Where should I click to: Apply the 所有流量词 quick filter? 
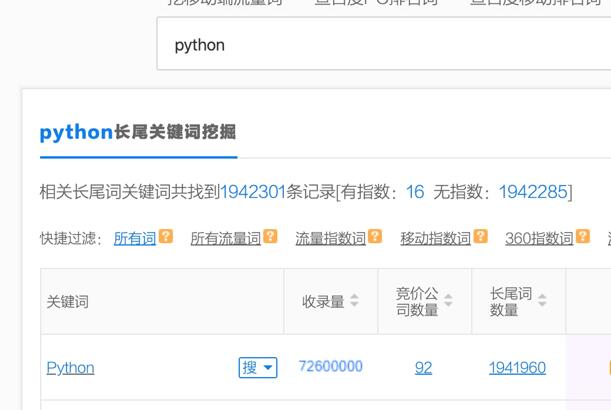pos(225,238)
